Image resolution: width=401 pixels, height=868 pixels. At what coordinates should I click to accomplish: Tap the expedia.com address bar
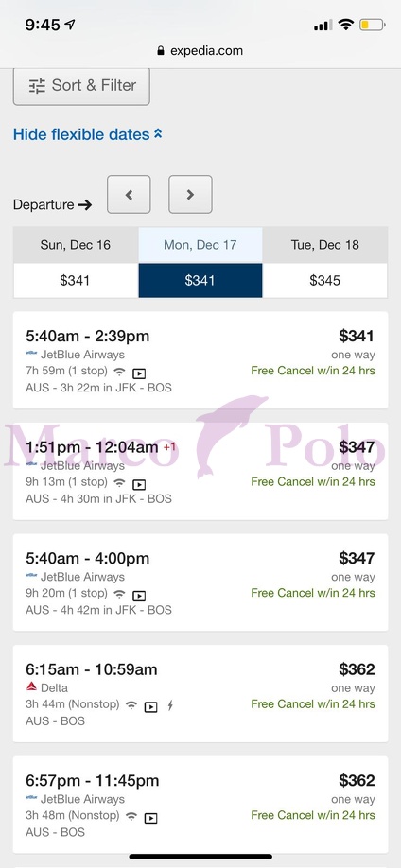[x=200, y=51]
